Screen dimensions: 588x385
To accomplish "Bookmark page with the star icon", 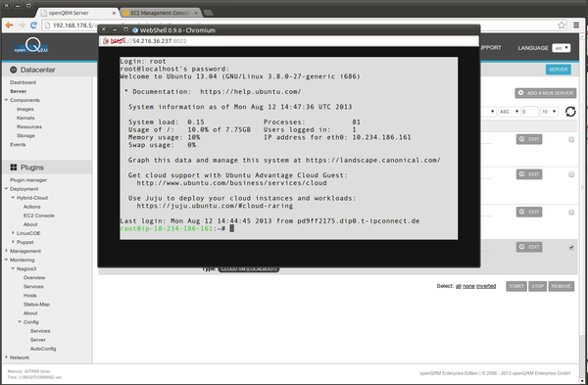I will click(x=562, y=25).
